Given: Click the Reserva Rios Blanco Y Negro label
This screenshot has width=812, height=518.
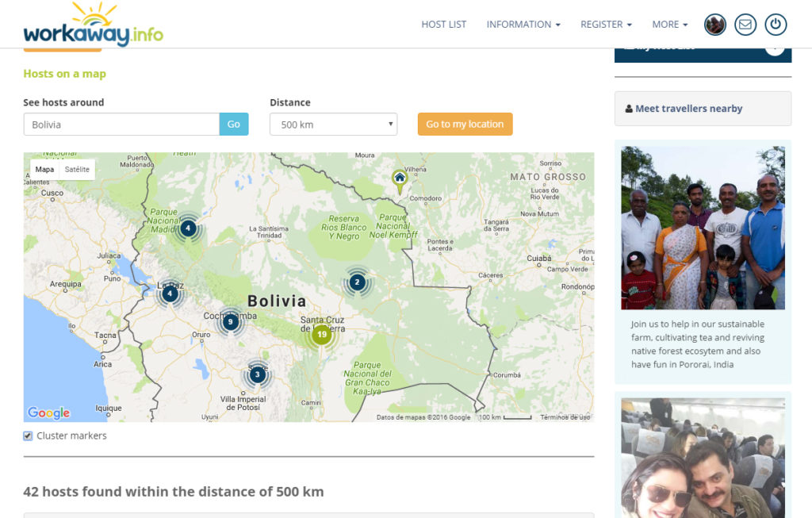Looking at the screenshot, I should coord(344,228).
